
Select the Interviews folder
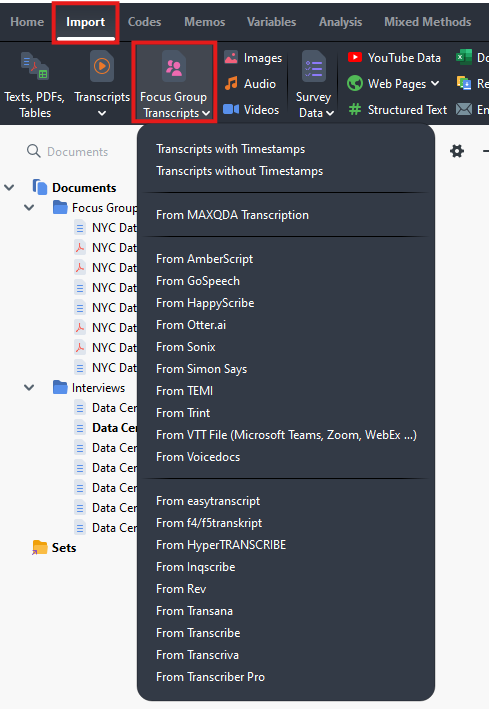pos(89,388)
